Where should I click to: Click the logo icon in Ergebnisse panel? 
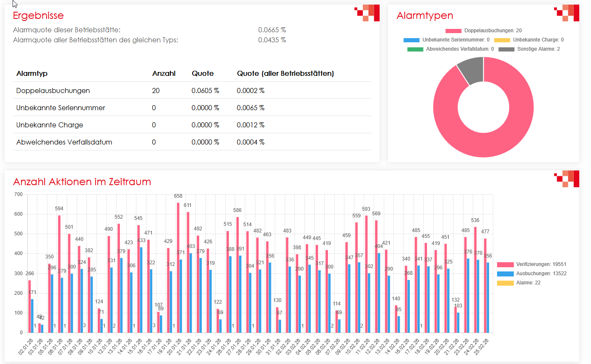click(x=367, y=13)
